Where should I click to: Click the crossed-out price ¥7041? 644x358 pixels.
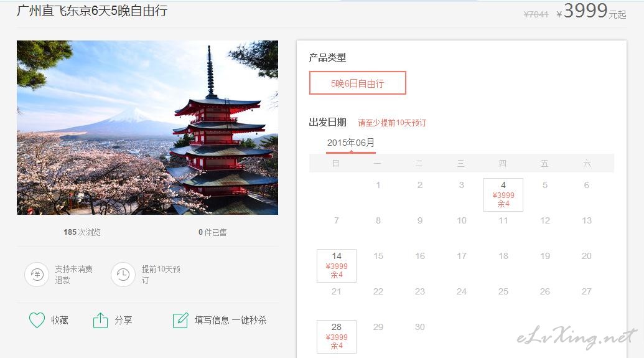[x=536, y=14]
